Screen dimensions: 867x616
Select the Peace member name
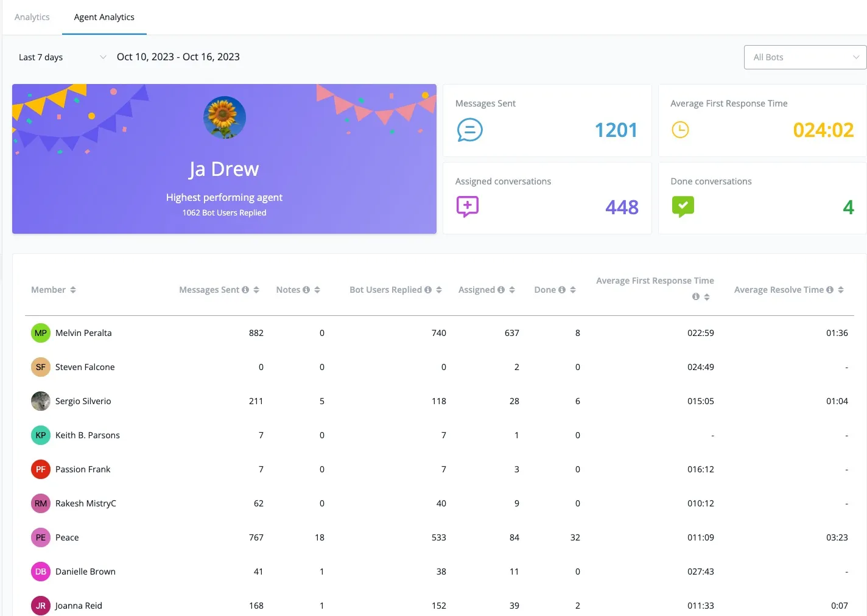pyautogui.click(x=67, y=537)
